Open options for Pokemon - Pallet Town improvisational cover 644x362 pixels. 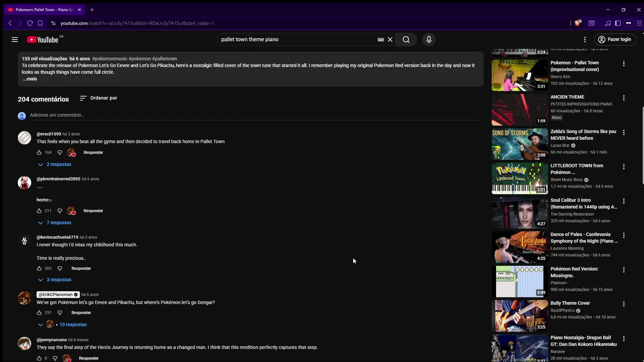pyautogui.click(x=623, y=64)
